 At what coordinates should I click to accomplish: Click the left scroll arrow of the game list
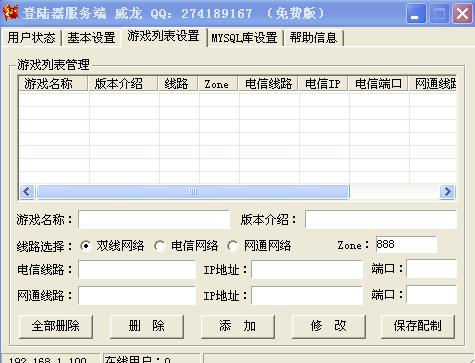[x=27, y=192]
